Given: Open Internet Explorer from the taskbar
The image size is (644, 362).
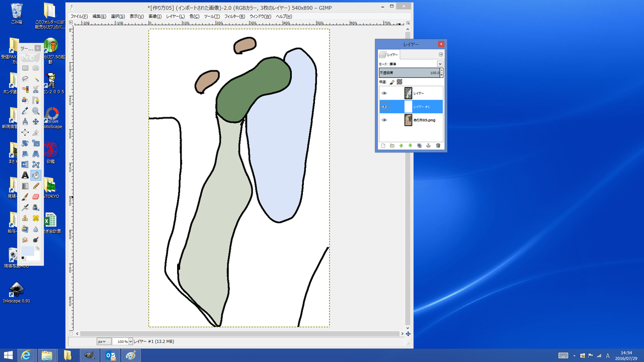Looking at the screenshot, I should point(26,355).
